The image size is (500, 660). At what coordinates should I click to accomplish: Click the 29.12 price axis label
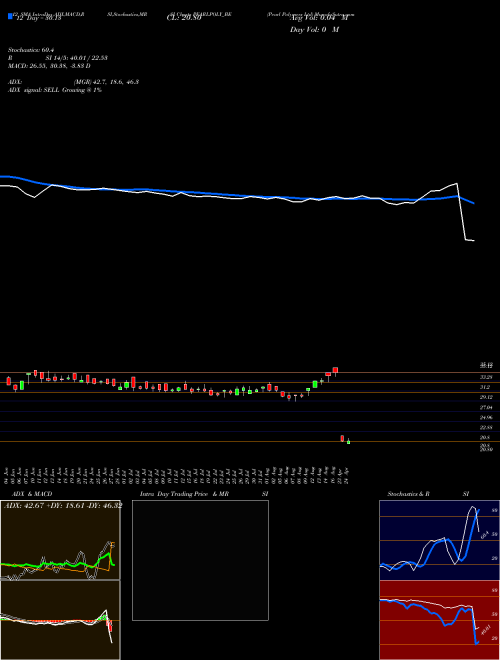(x=486, y=397)
